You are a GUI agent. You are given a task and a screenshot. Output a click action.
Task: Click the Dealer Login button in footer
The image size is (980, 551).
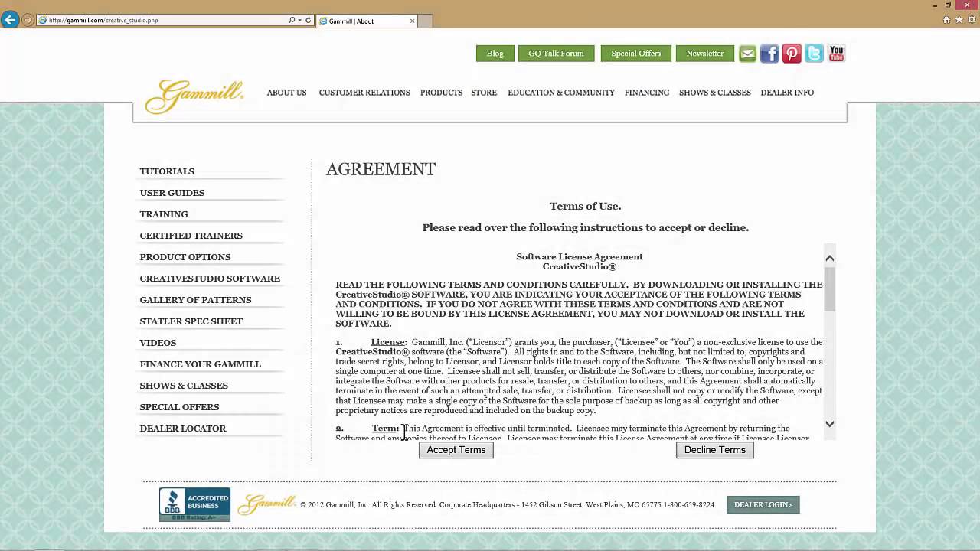click(763, 505)
